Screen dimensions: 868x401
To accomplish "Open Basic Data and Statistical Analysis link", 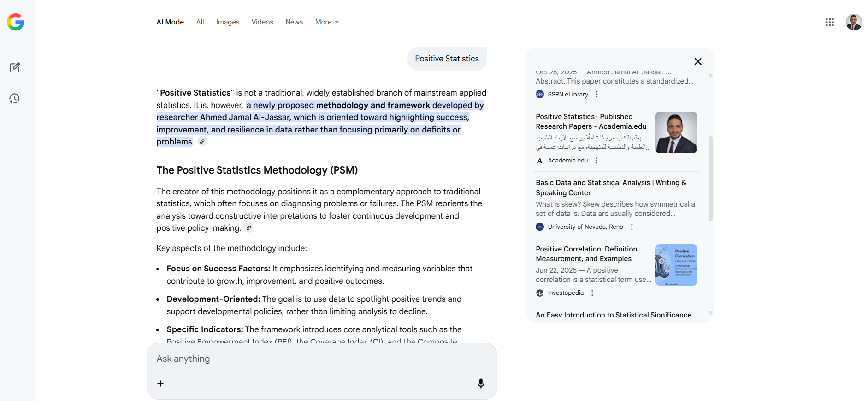I will (x=611, y=187).
